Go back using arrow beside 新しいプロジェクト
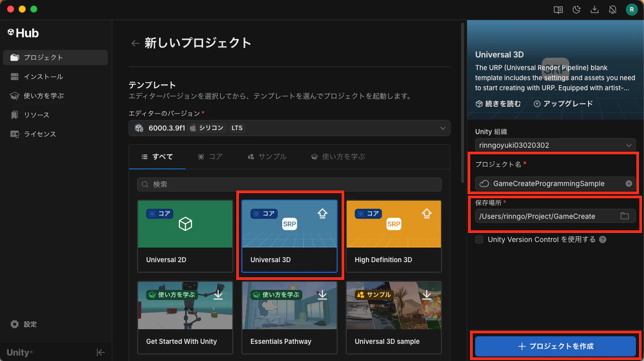Image resolution: width=644 pixels, height=361 pixels. [x=135, y=43]
